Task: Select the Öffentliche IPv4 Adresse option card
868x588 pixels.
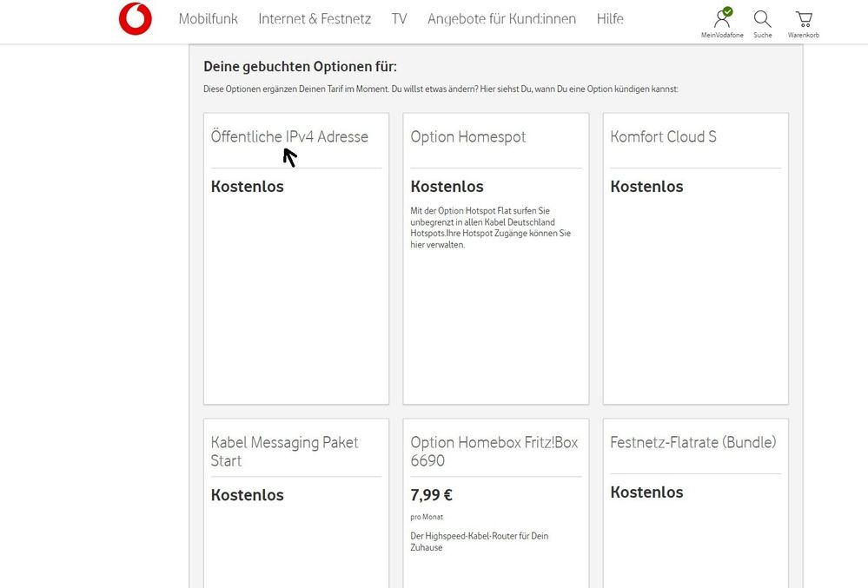Action: tap(295, 256)
